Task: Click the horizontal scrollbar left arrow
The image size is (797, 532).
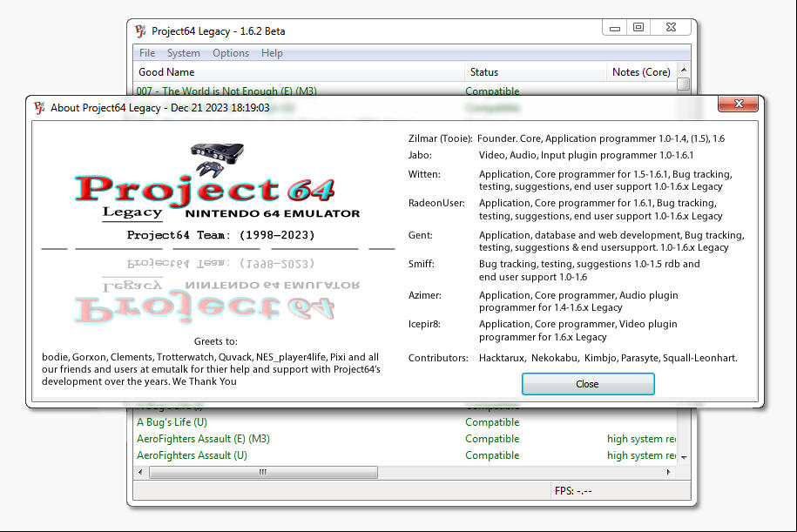Action: 141,472
